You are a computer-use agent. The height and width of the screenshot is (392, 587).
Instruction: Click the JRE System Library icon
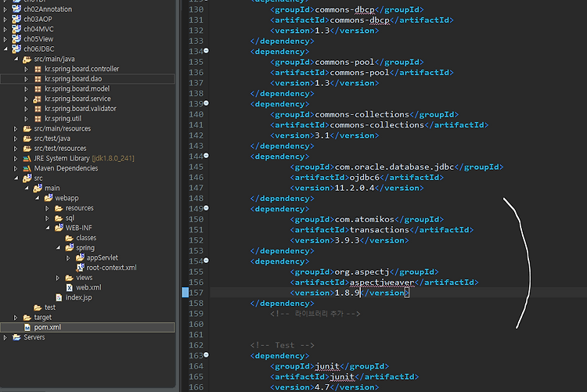click(27, 158)
